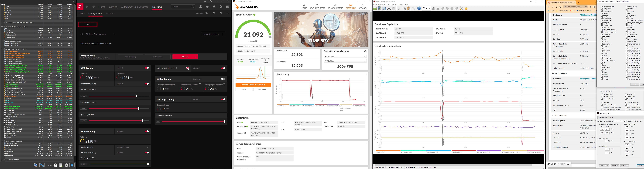Viewport: 644px width, 169px height.
Task: Switch to Metrik tab
Action: 82,13
